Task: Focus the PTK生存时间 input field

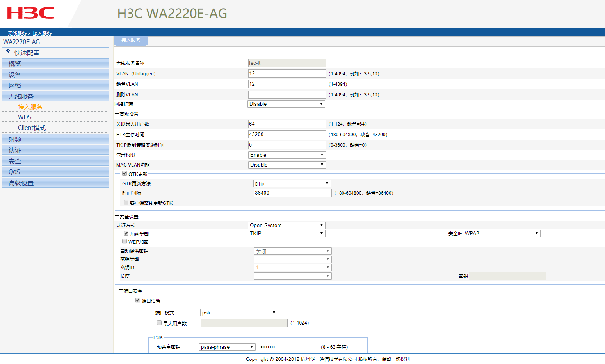Action: click(287, 134)
